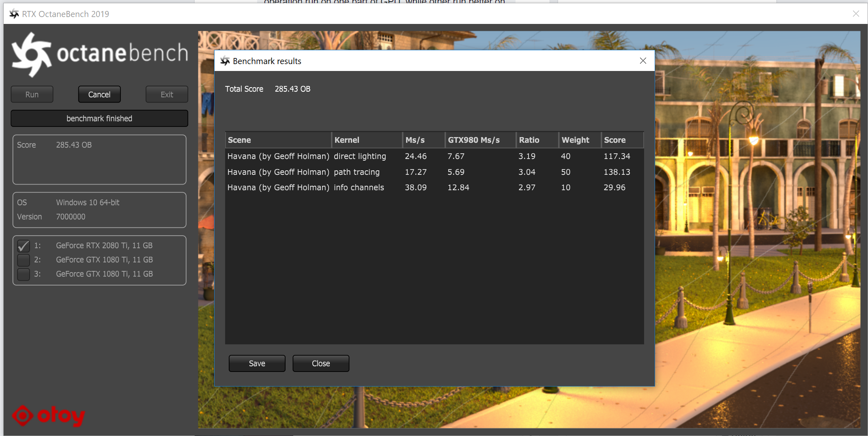The image size is (868, 436).
Task: Click the 12.84 GTX980 Ms/s value
Action: coord(458,187)
